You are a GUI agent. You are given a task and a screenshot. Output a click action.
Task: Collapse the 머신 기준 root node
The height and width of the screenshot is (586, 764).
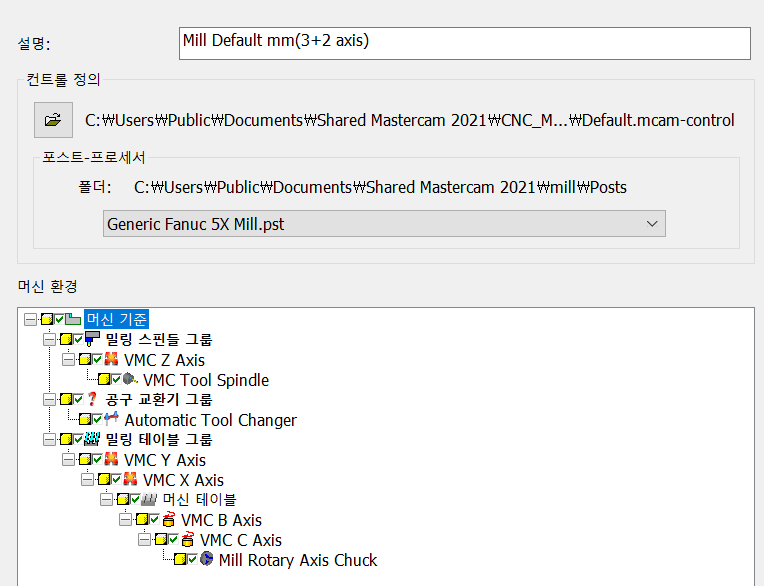30,320
